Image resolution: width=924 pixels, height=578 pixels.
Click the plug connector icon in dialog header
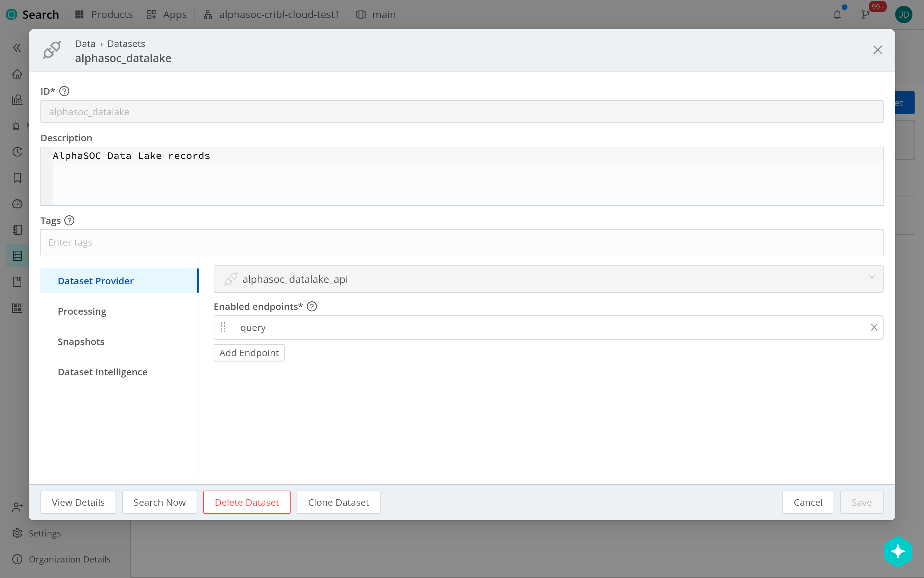point(52,50)
